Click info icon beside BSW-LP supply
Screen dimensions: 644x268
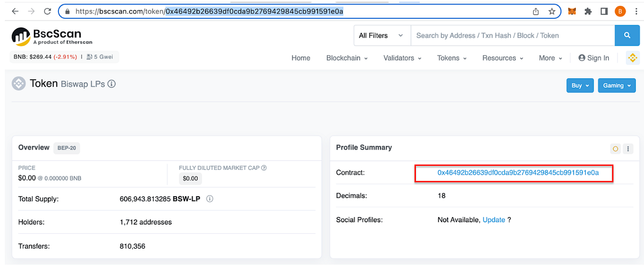point(210,199)
